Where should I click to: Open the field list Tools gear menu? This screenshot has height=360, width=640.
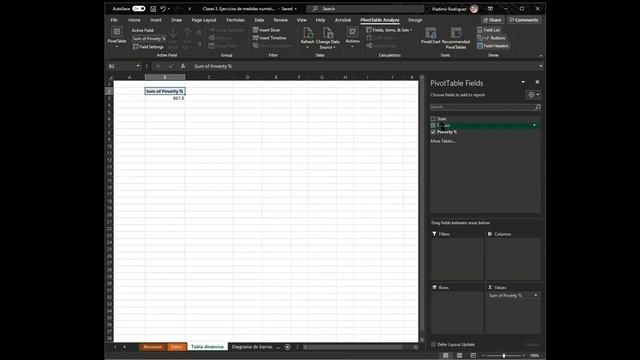pos(533,95)
